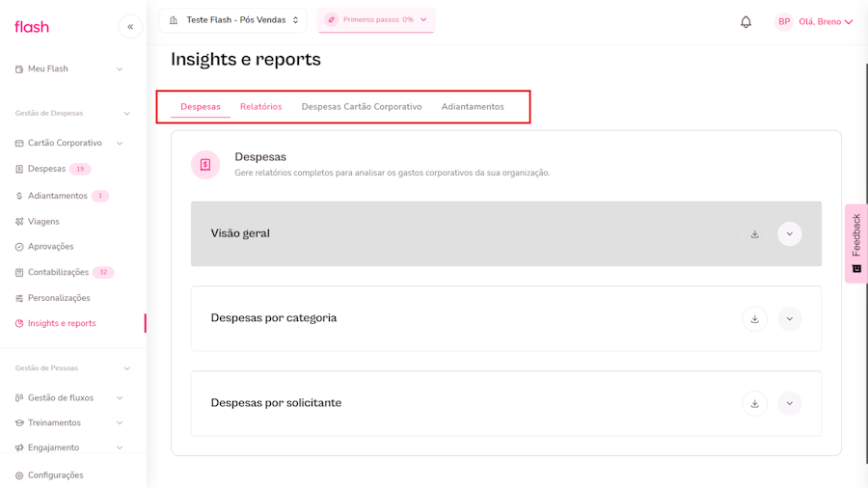Open Personalizações page
Image resolution: width=868 pixels, height=488 pixels.
coord(59,298)
